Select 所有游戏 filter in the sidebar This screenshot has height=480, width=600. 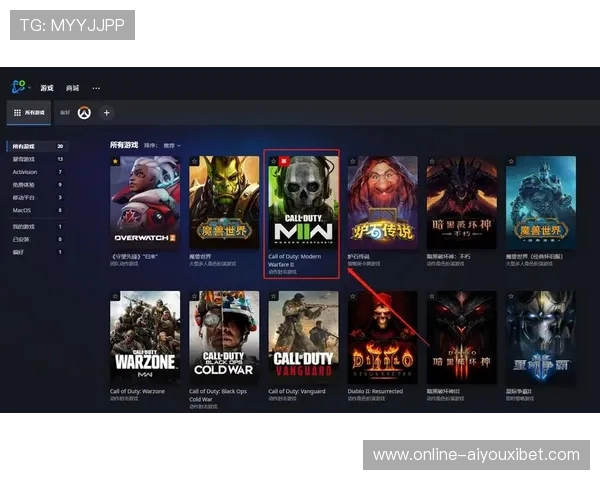coord(38,146)
